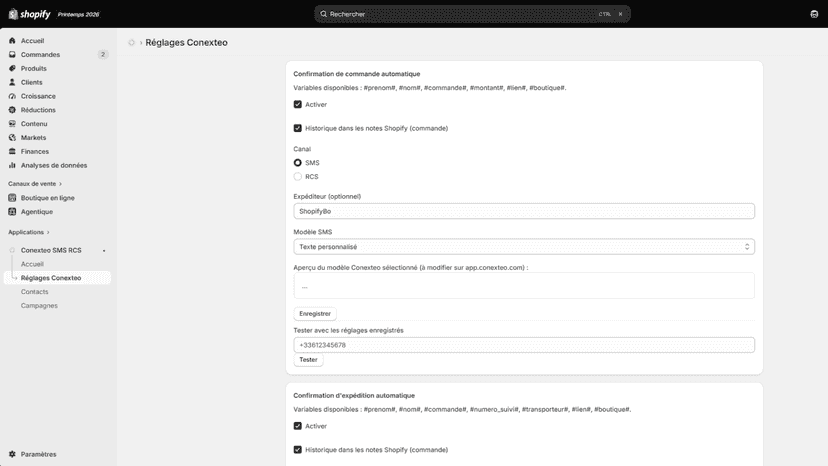
Task: Uncheck Activer for shipping confirmation
Action: point(298,426)
